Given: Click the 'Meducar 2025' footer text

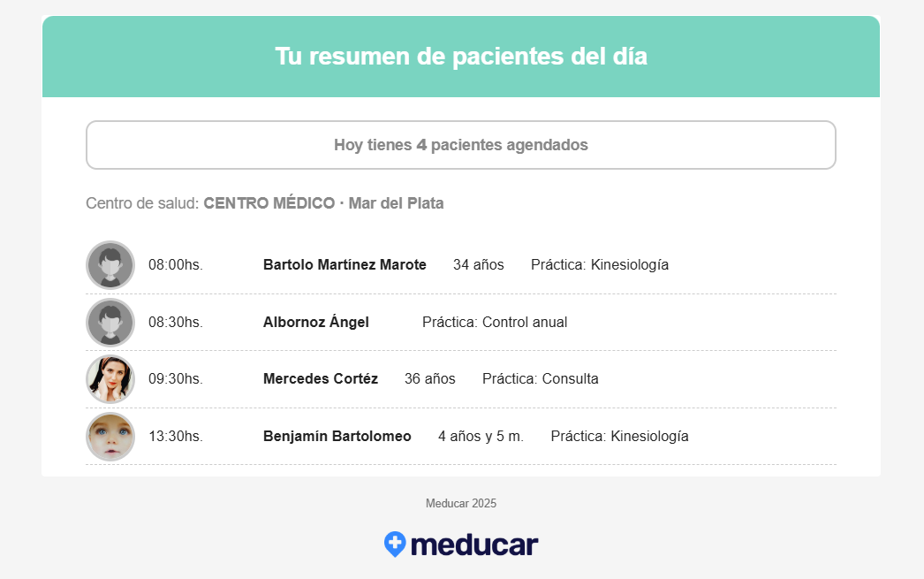Looking at the screenshot, I should pos(461,504).
